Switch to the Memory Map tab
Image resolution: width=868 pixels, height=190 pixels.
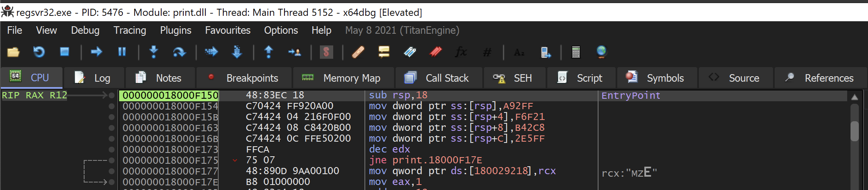pos(343,78)
